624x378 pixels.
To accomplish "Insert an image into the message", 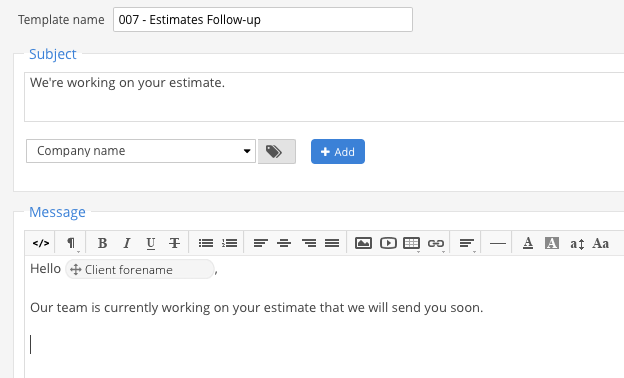I will (x=363, y=243).
